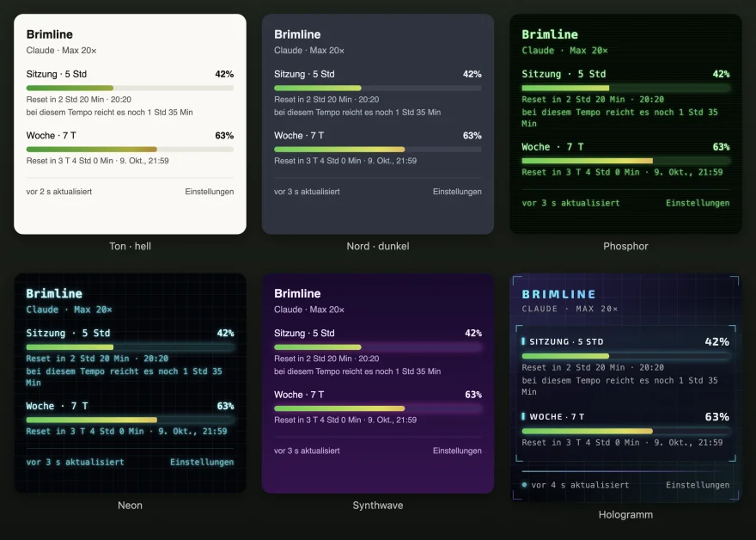
Task: Click "vor 4 s aktualisiert" in Hologramm card
Action: (x=580, y=485)
